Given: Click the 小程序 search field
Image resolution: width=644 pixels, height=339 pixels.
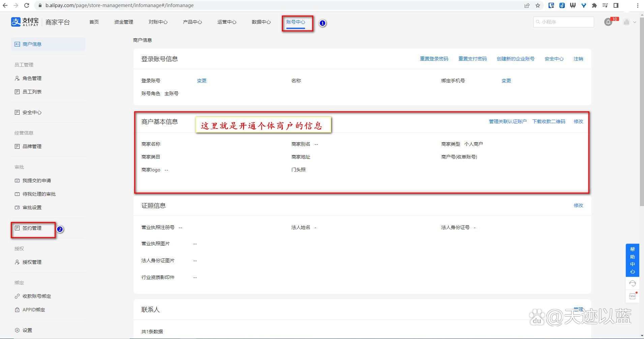Looking at the screenshot, I should [564, 22].
